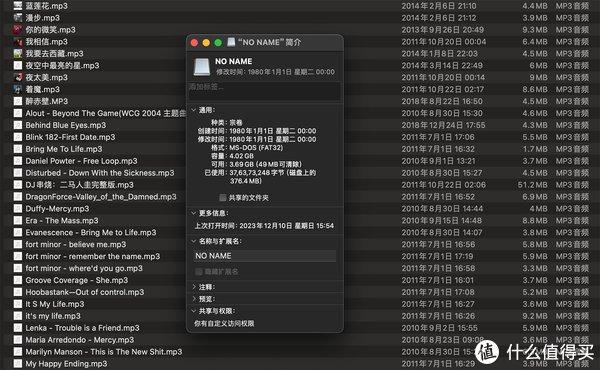The width and height of the screenshot is (600, 370).
Task: Click the file icon of Bring Me To Life.mp3
Action: point(18,149)
